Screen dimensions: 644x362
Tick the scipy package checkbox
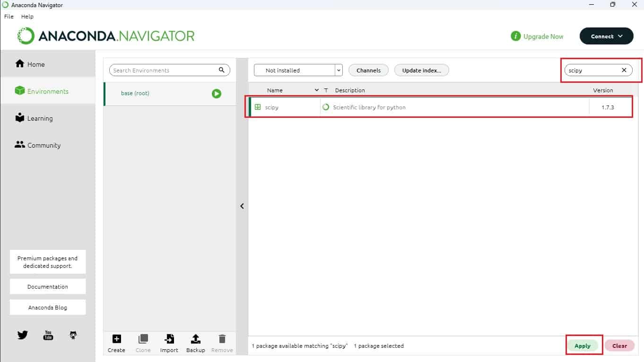pos(258,107)
